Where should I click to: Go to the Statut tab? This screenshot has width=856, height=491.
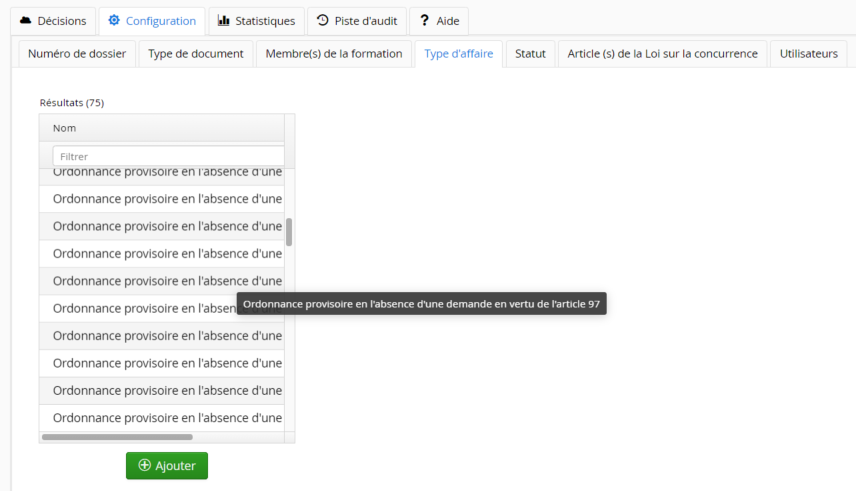tap(530, 54)
